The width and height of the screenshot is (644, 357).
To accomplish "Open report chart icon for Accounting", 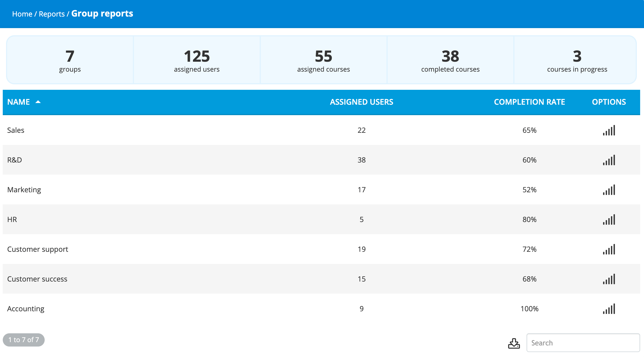I will [609, 309].
